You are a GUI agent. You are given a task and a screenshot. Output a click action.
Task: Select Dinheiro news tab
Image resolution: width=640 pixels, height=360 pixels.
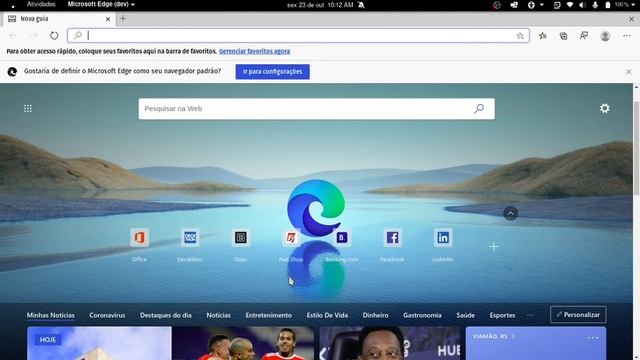(376, 315)
